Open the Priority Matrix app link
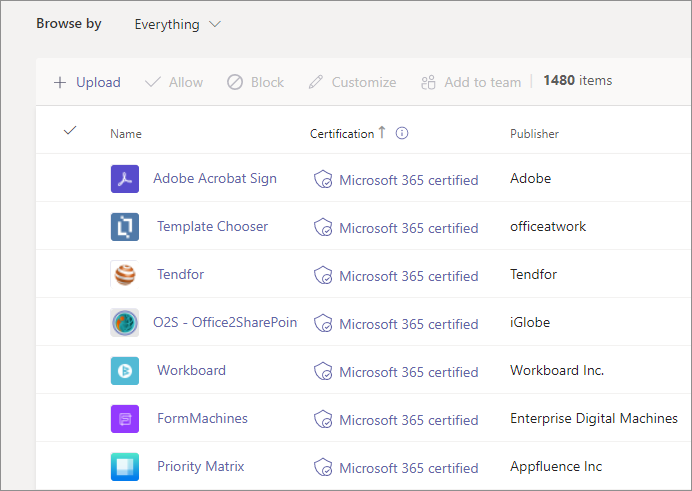Image resolution: width=692 pixels, height=491 pixels. (200, 467)
